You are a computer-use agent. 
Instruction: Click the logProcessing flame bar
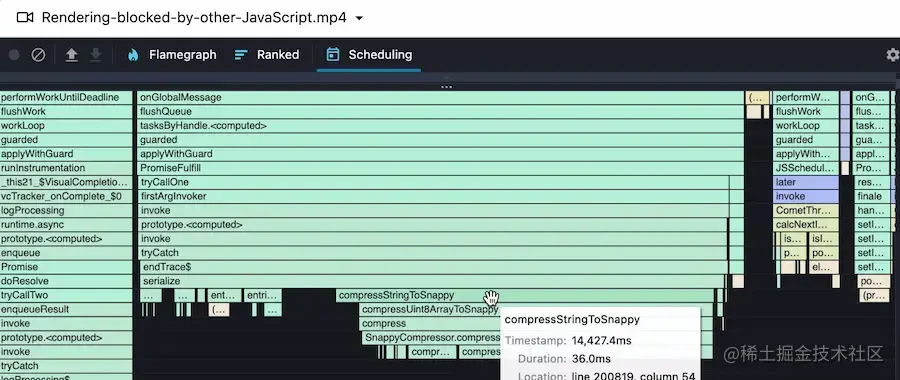[66, 211]
